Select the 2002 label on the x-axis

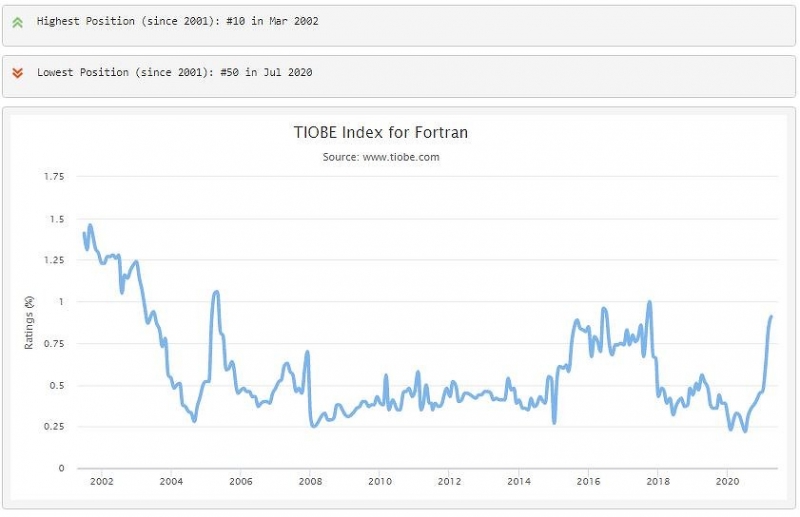coord(100,482)
